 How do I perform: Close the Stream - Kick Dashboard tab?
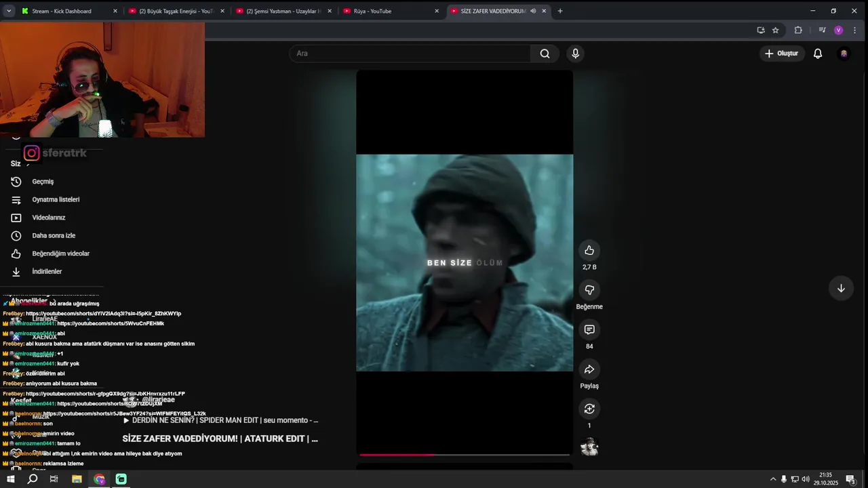115,11
